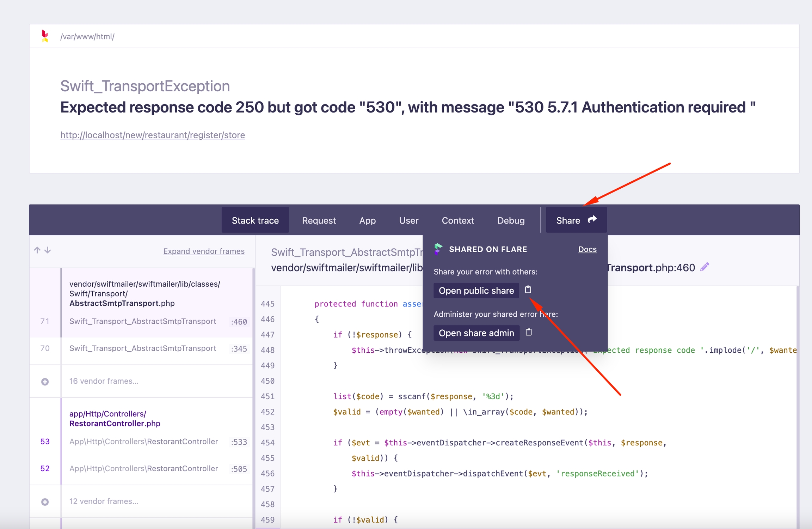Select the User tab
Viewport: 812px width, 529px height.
coord(408,220)
